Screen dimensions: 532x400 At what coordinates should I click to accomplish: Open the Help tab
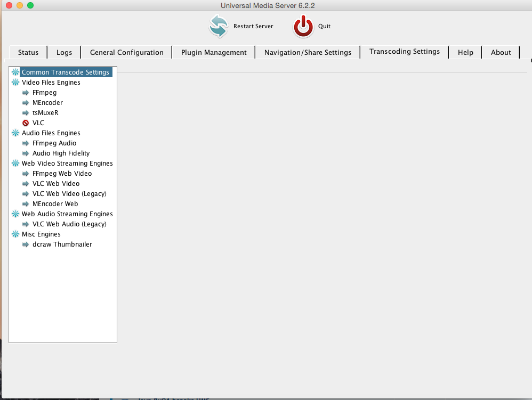(465, 52)
